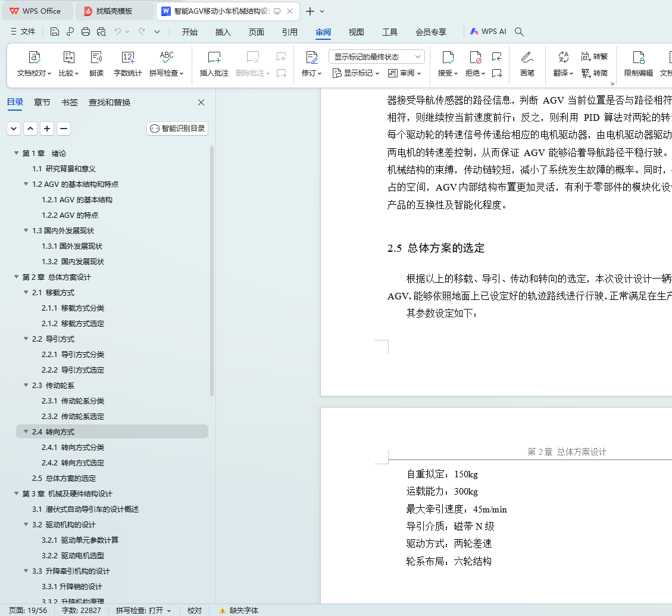The image size is (672, 616).
Task: Click the export to PDF icon
Action: (x=70, y=32)
